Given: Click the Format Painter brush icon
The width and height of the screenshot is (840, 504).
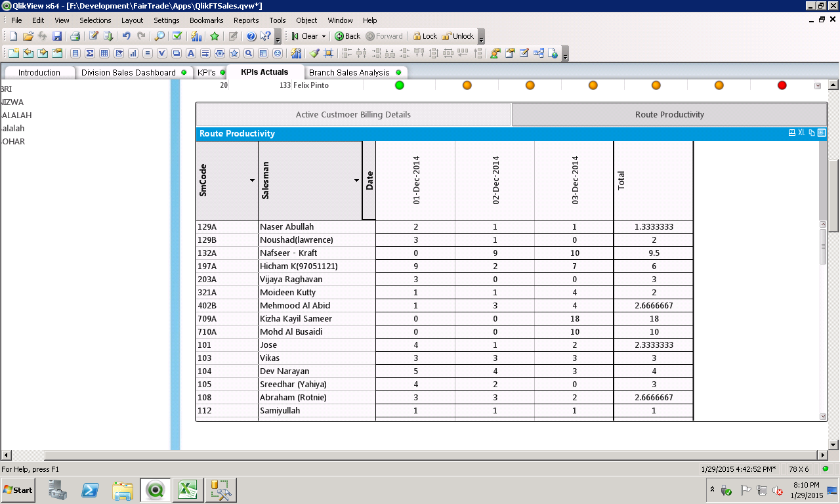Looking at the screenshot, I should point(314,53).
